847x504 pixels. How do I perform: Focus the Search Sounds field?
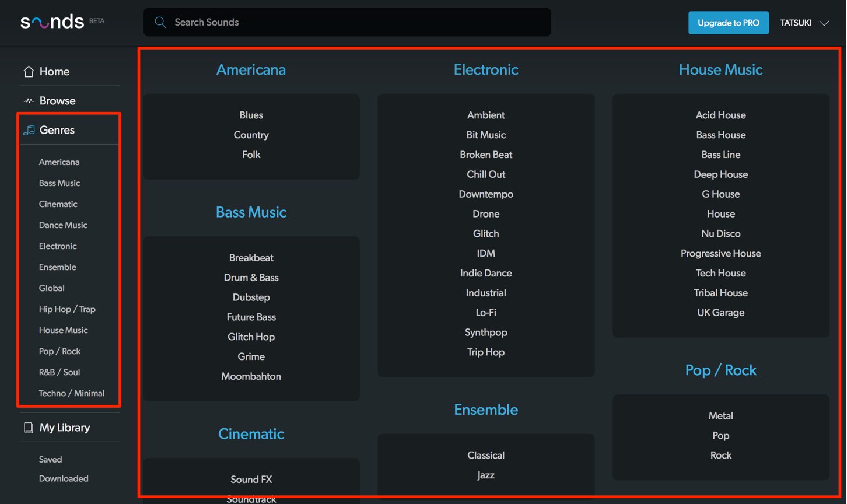(347, 22)
